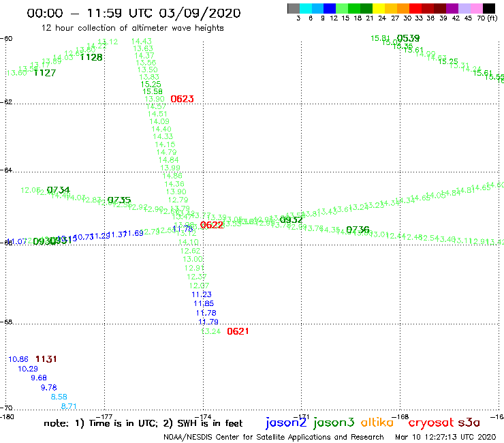The image size is (504, 443).
Task: Click the cryosat satellite label
Action: (x=430, y=423)
